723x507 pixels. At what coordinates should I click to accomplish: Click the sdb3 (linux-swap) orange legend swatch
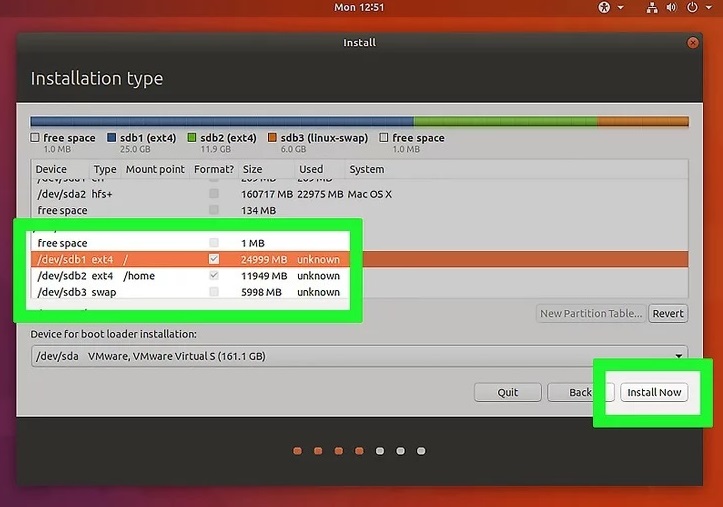click(x=272, y=137)
